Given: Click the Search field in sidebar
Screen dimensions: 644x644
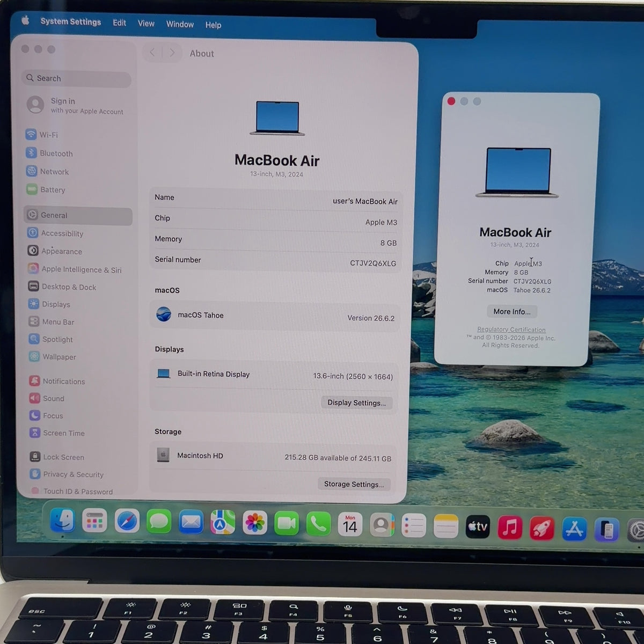Looking at the screenshot, I should point(76,78).
